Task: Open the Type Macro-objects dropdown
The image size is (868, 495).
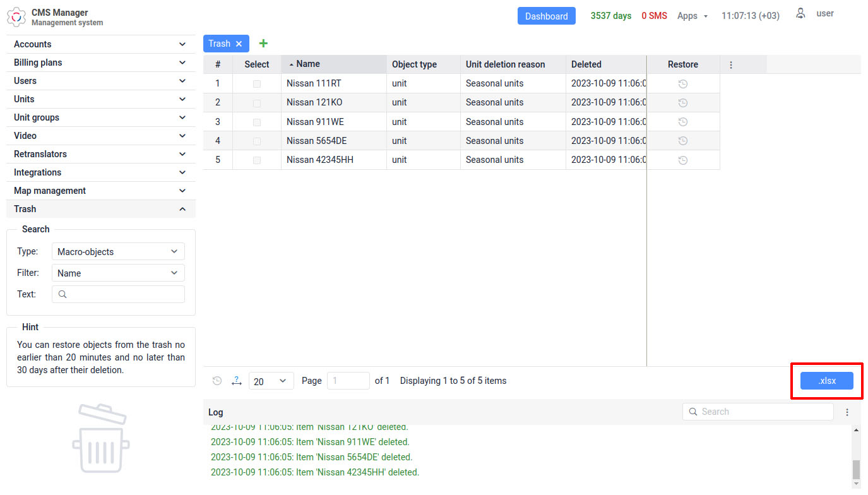Action: (x=118, y=251)
